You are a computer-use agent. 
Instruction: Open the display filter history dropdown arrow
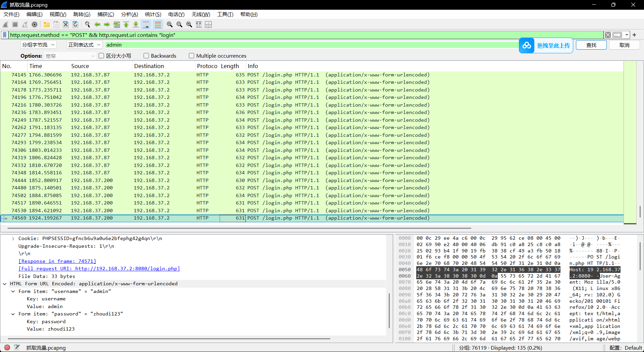tap(627, 35)
